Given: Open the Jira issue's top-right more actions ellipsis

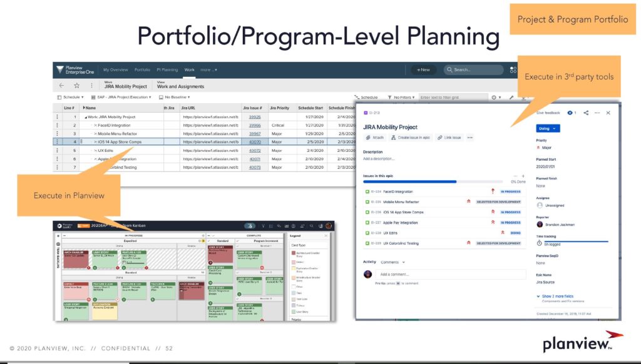Looking at the screenshot, I should [x=597, y=113].
